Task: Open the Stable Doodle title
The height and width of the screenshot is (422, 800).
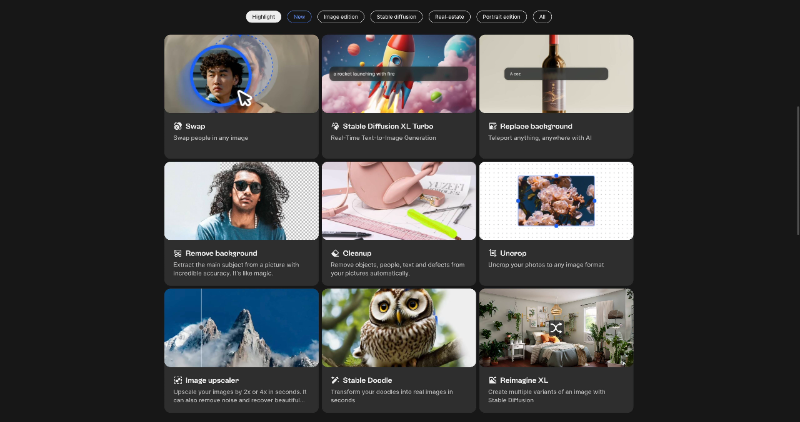Action: point(367,380)
